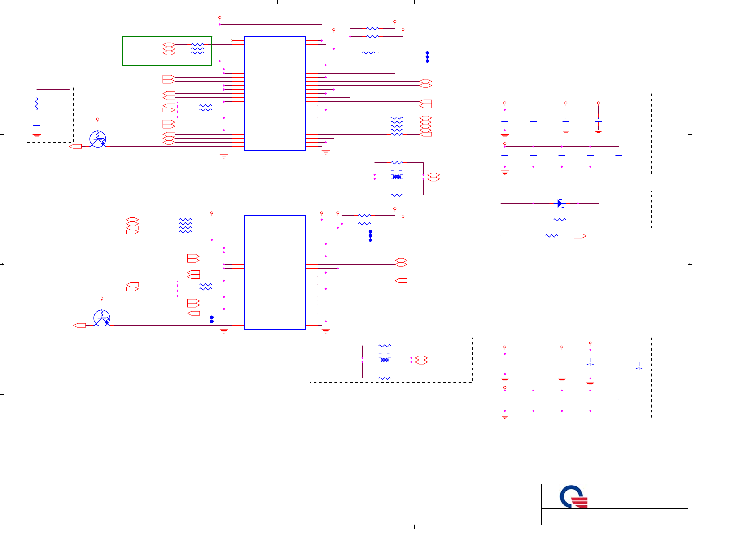Select the resistor above the upper choke
756x534 pixels.
[x=397, y=163]
